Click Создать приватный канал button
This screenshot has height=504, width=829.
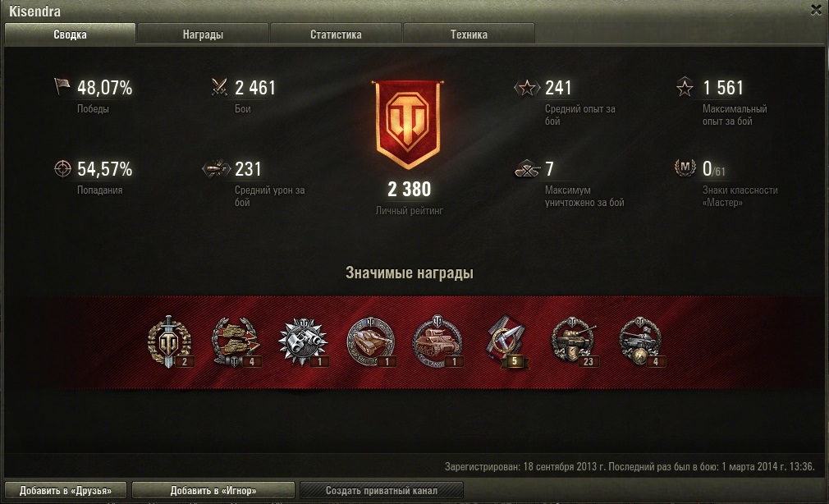[x=381, y=490]
